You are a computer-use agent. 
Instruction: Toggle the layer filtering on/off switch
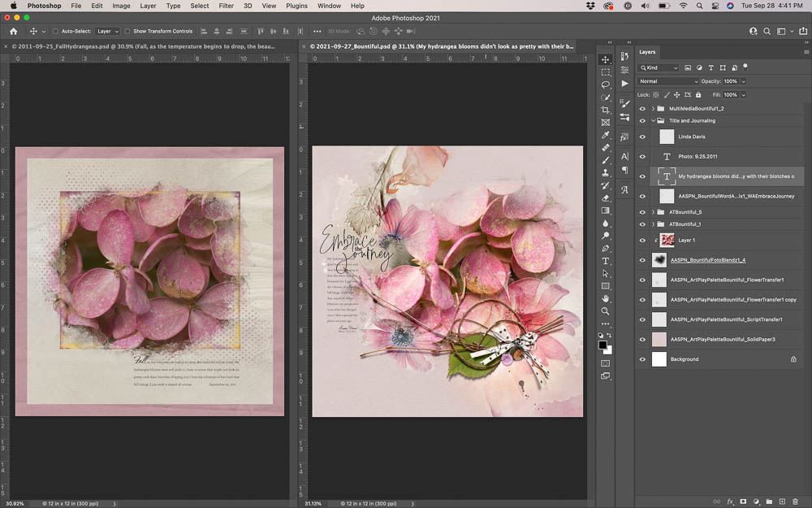pyautogui.click(x=745, y=67)
